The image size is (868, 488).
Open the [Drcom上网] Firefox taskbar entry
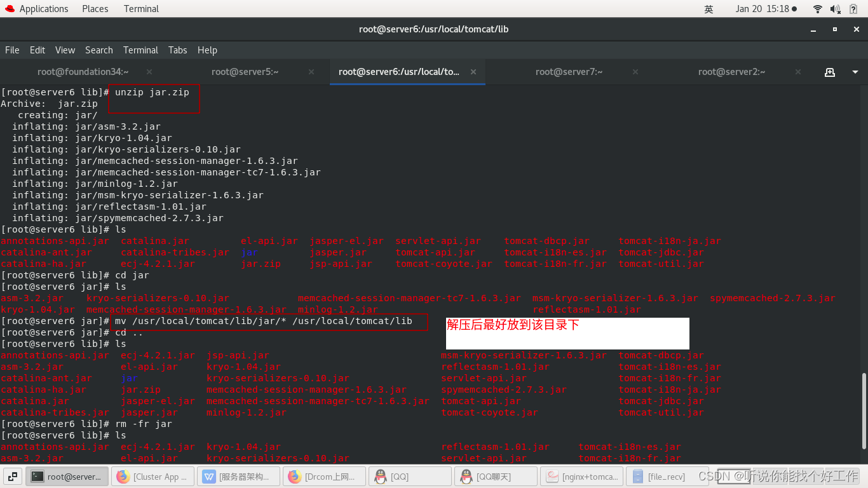click(x=324, y=476)
